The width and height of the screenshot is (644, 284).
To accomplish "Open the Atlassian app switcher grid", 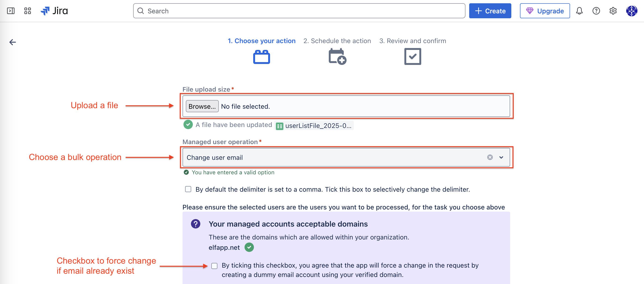I will tap(28, 11).
